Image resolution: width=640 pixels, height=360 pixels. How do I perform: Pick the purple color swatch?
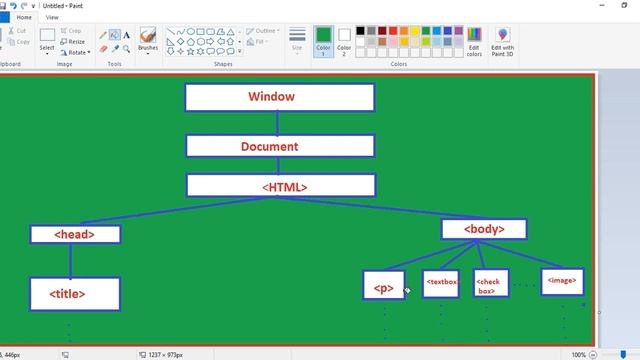tap(459, 31)
